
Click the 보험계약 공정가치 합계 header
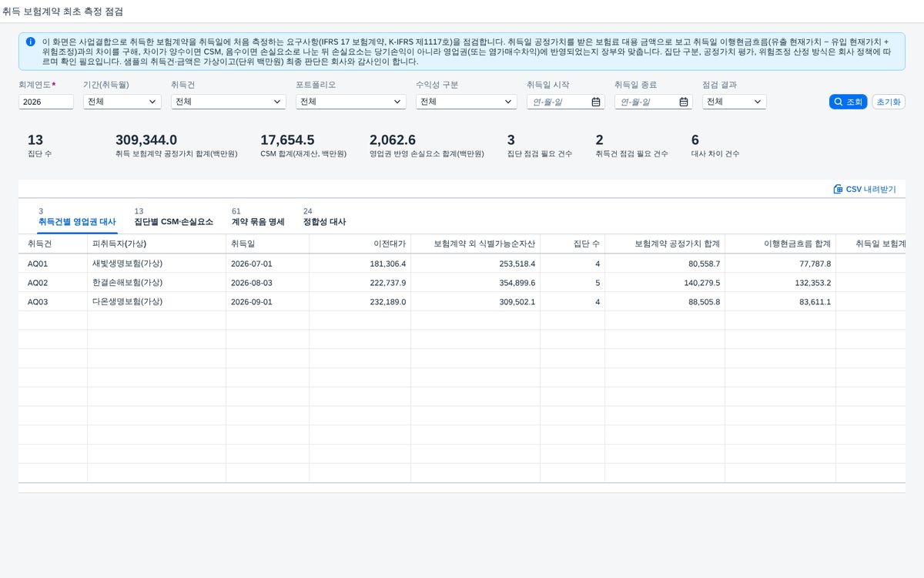coord(665,244)
